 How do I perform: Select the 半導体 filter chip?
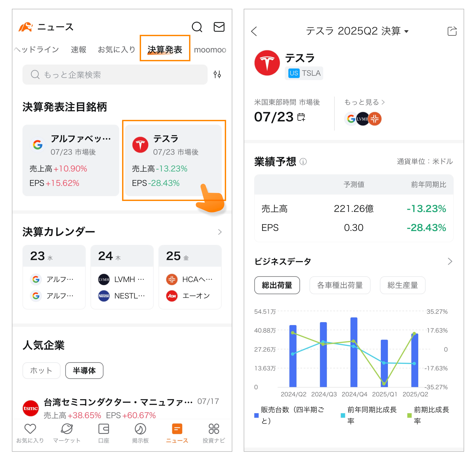tap(84, 370)
